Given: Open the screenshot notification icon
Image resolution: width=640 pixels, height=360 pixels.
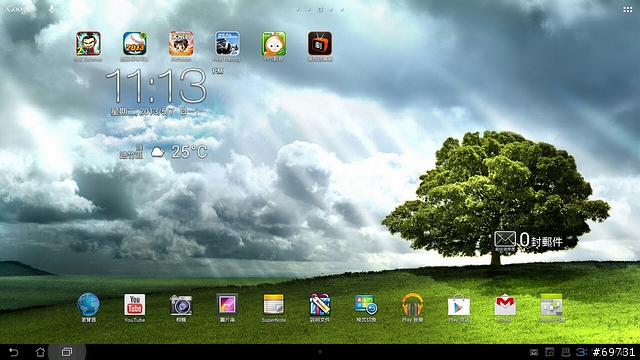Looking at the screenshot, I should (x=549, y=352).
